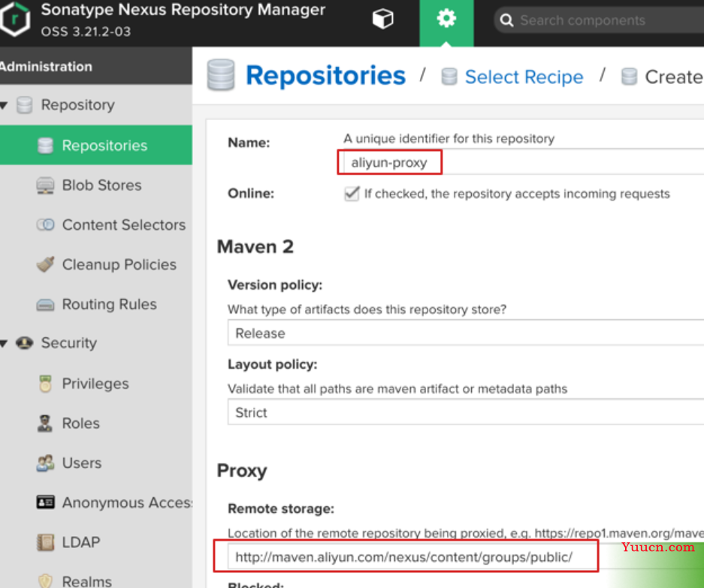Select the Repository tree node label
Viewport: 704px width, 588px height.
[77, 104]
